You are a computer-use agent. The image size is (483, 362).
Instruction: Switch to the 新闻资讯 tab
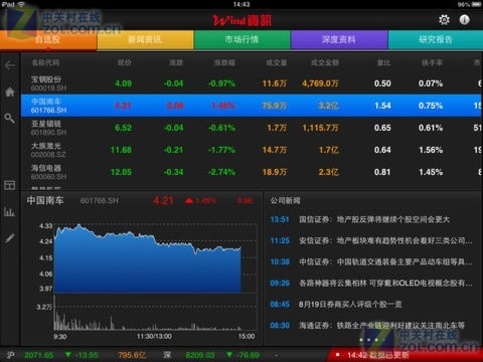tap(145, 40)
